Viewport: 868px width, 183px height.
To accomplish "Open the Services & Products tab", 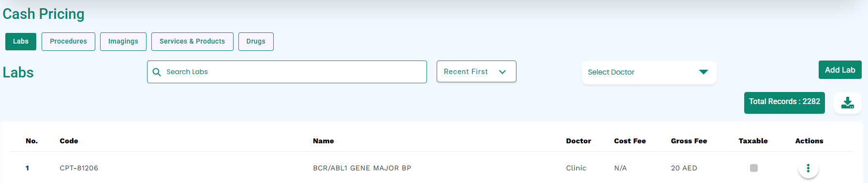I will click(192, 42).
